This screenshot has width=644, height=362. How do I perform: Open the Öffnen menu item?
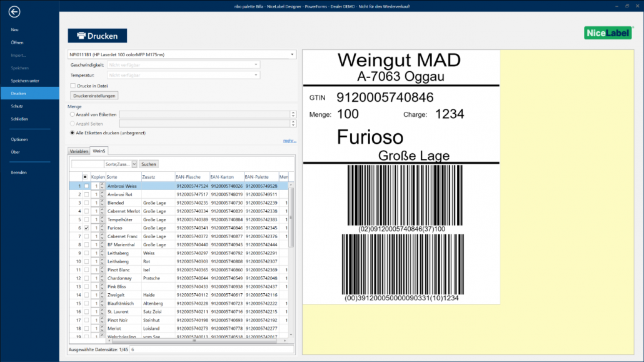[18, 43]
